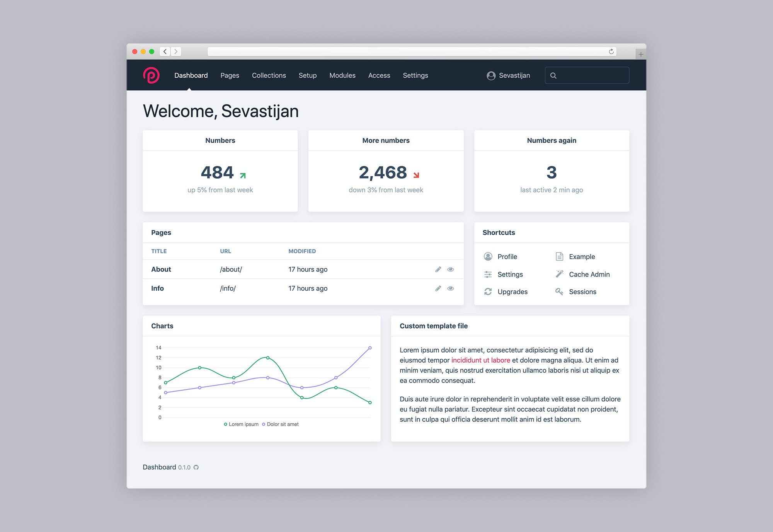
Task: Follow the 'incididunt ut labore' link
Action: click(480, 360)
